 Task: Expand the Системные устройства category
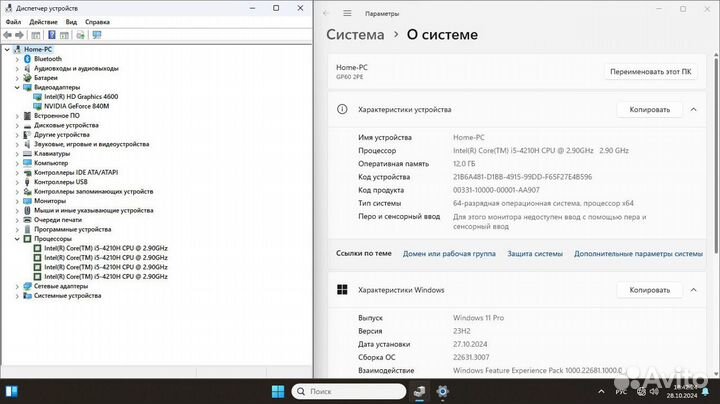[17, 296]
